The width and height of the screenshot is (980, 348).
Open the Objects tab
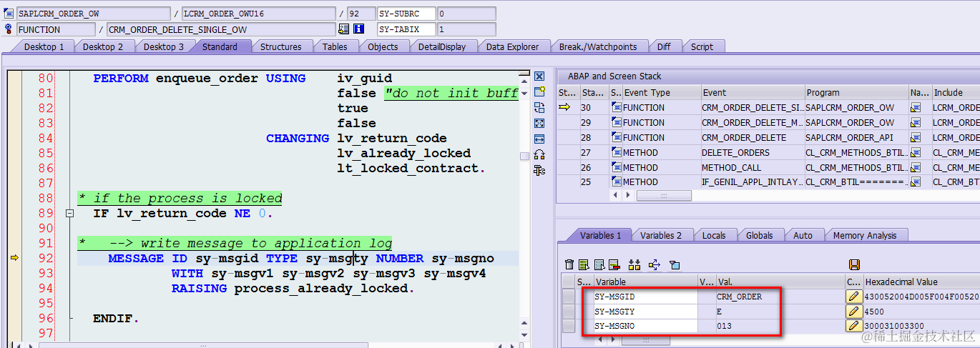tap(383, 46)
